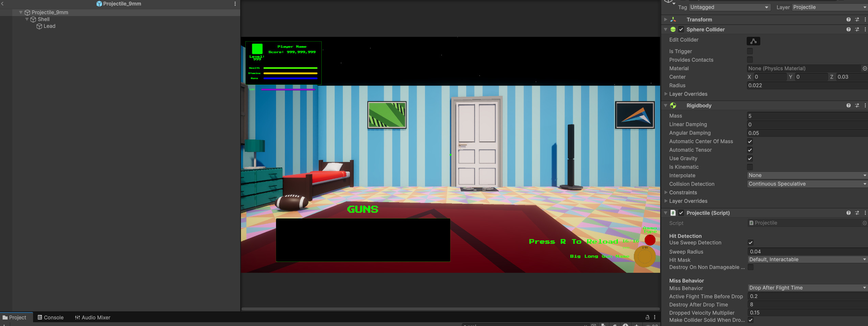Expand the Rigidbody Constraints section

coord(666,192)
